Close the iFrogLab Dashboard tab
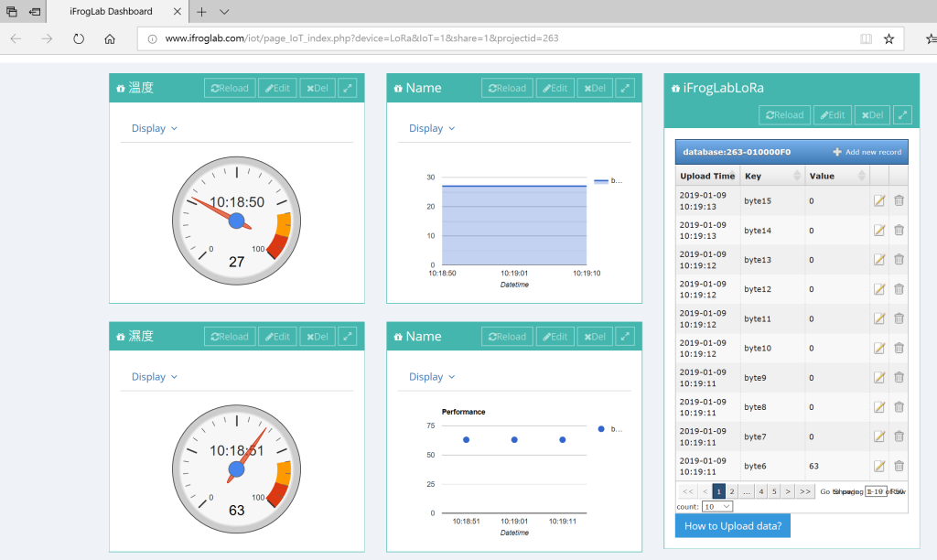This screenshot has width=937, height=560. (x=177, y=11)
